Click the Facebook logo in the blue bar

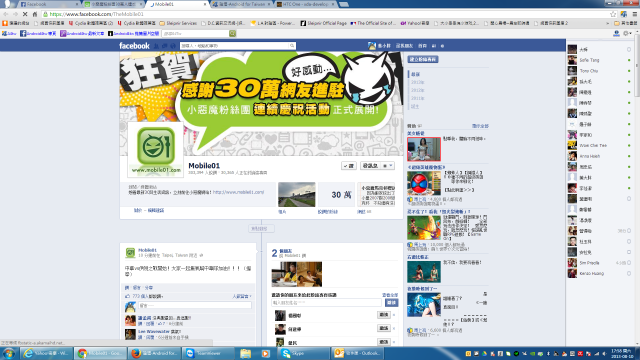pyautogui.click(x=134, y=46)
